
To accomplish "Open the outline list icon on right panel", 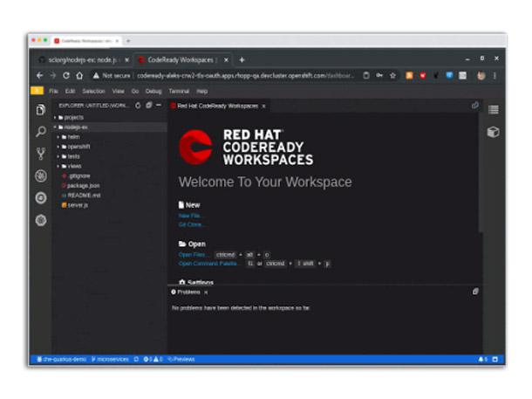I will tap(494, 110).
